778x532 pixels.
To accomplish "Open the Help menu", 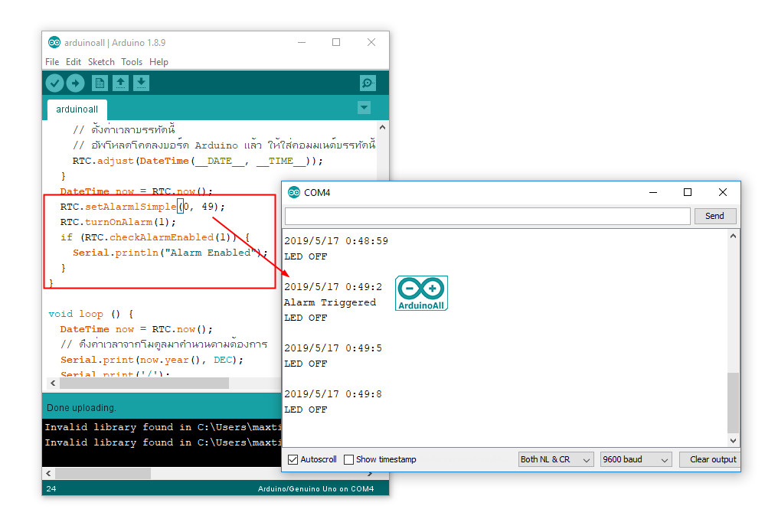I will [159, 62].
